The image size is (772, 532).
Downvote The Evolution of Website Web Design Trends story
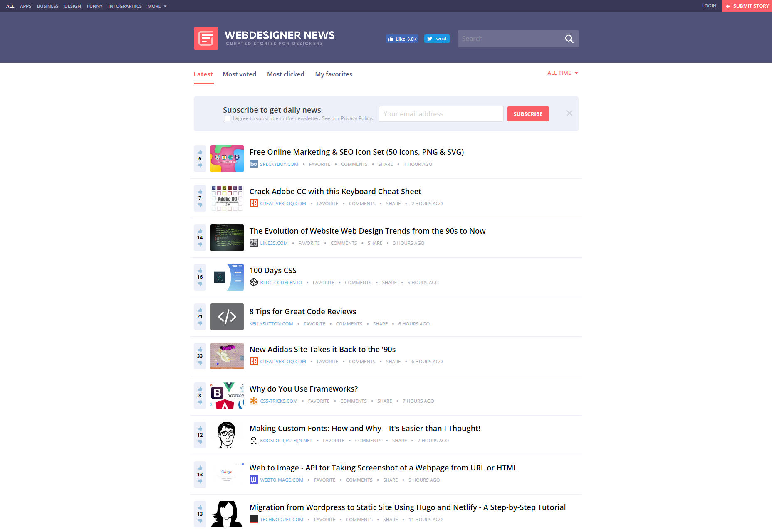tap(200, 244)
